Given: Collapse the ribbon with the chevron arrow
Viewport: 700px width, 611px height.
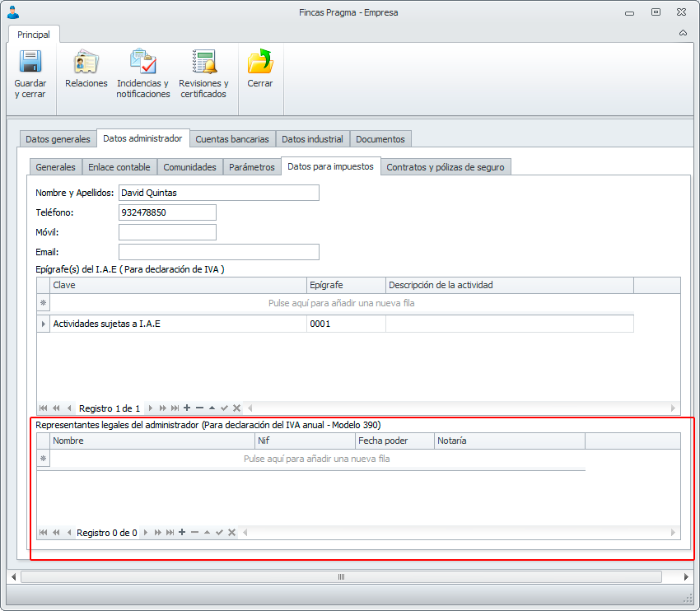Looking at the screenshot, I should click(x=683, y=34).
